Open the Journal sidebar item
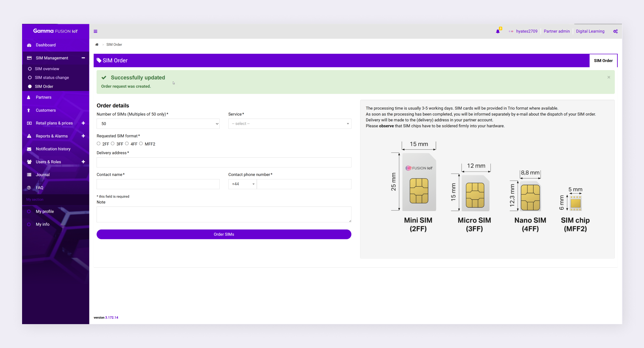 click(43, 175)
